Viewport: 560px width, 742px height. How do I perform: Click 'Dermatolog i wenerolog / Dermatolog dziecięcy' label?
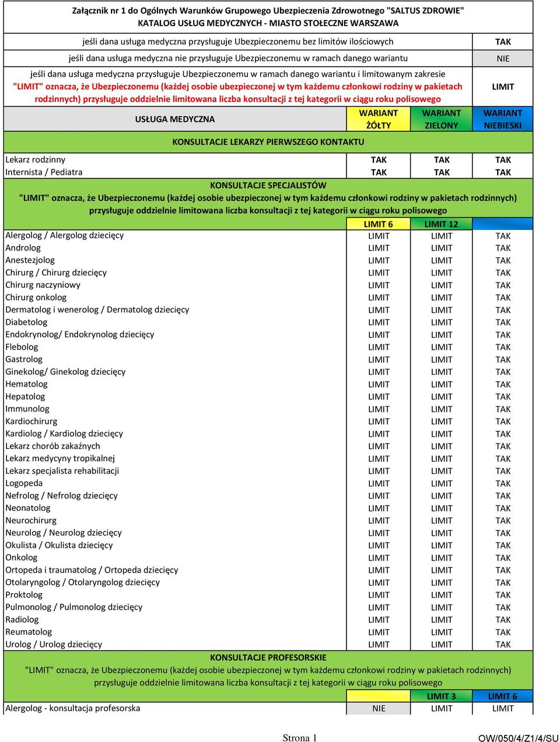pyautogui.click(x=97, y=310)
